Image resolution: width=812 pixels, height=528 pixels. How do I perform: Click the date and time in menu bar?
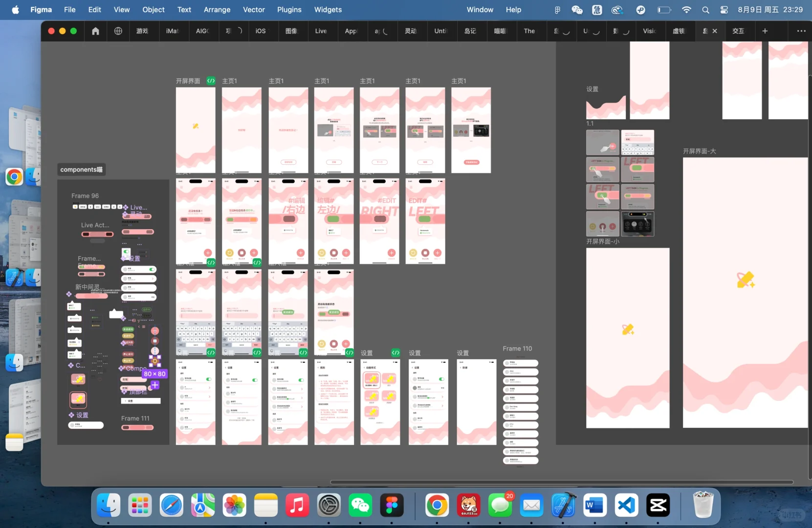point(770,10)
